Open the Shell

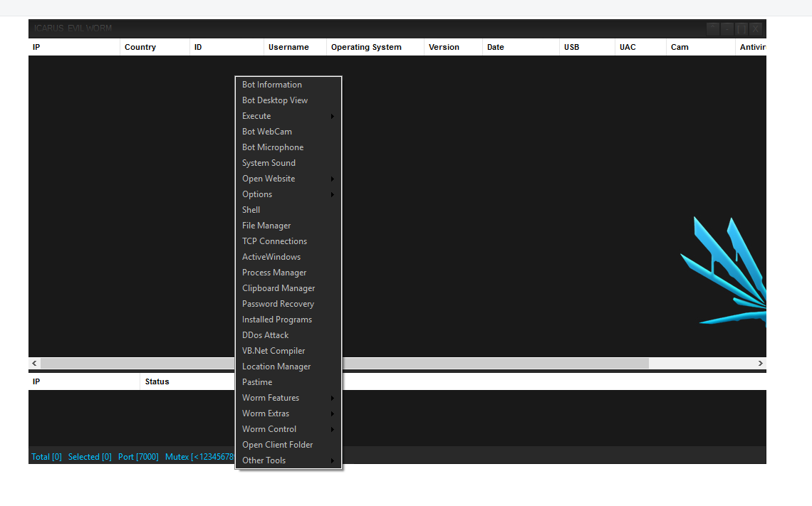pos(251,209)
